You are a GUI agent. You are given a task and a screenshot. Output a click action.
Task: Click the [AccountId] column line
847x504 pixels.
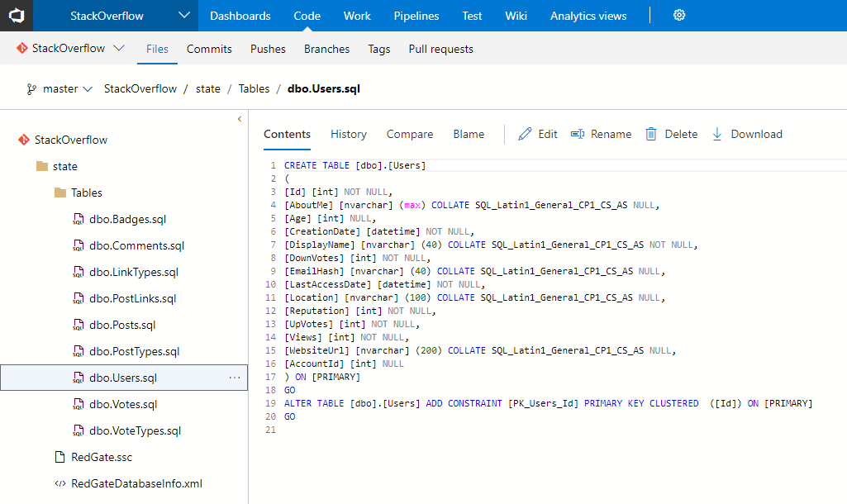(x=344, y=364)
